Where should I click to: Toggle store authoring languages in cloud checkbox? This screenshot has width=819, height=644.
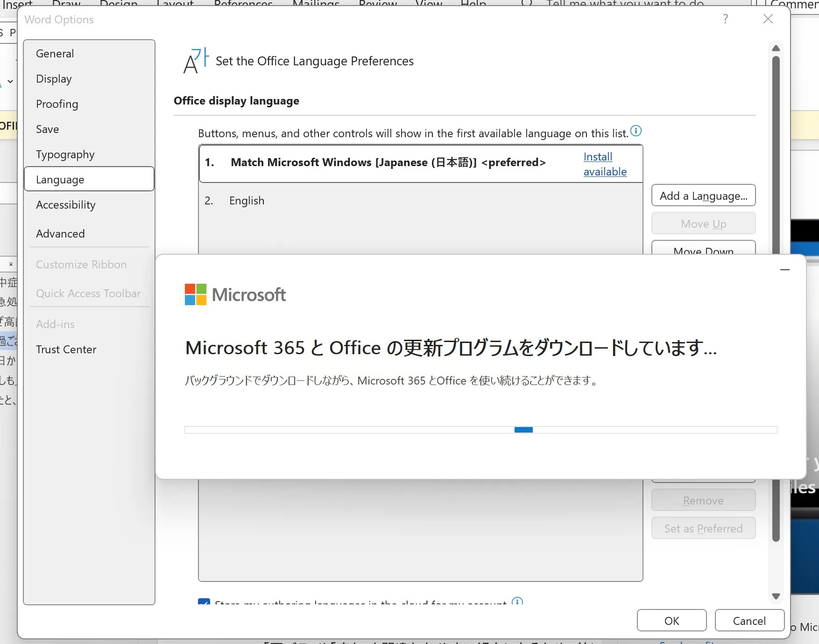coord(204,602)
